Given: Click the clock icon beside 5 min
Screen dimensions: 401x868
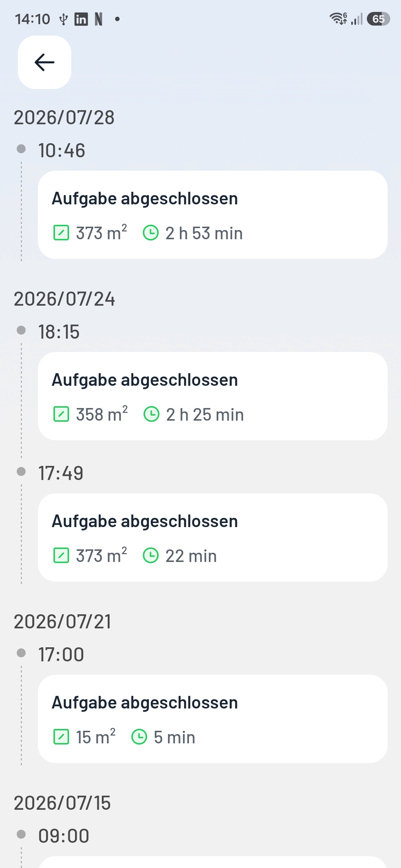Looking at the screenshot, I should tap(139, 737).
